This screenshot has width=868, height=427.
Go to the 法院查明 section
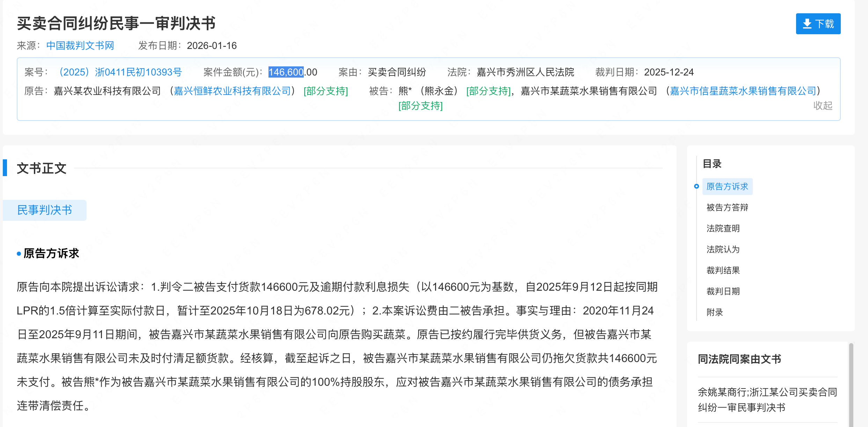pyautogui.click(x=723, y=229)
